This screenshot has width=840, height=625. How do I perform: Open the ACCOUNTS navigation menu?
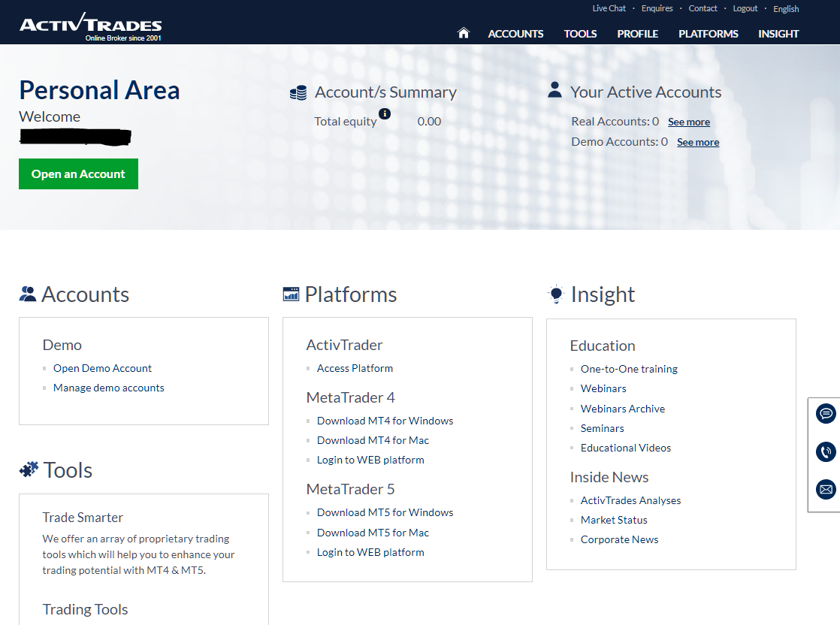point(515,34)
